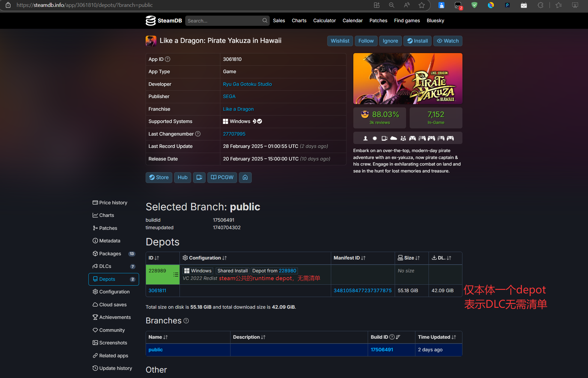Click the Branches help question mark
Viewport: 588px width, 378px height.
(186, 321)
